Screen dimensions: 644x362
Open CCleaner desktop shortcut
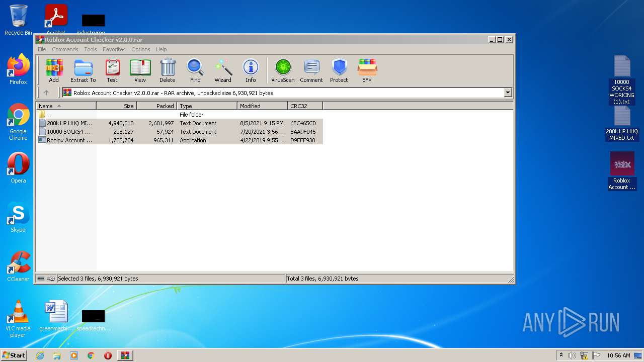coord(18,266)
